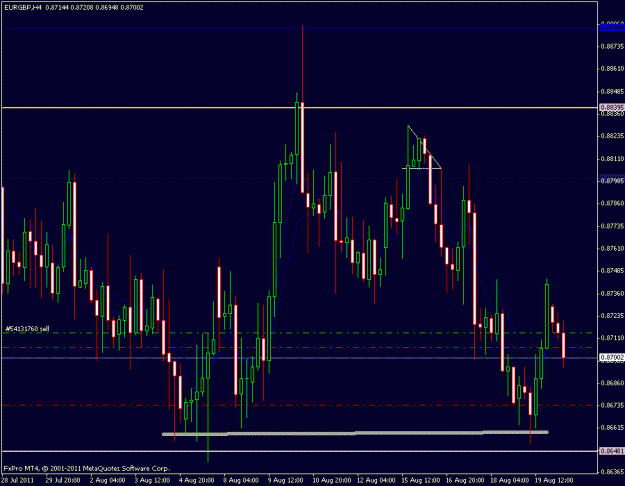625x486 pixels.
Task: Click the '10 Aug 20:00' time label
Action: click(x=330, y=480)
